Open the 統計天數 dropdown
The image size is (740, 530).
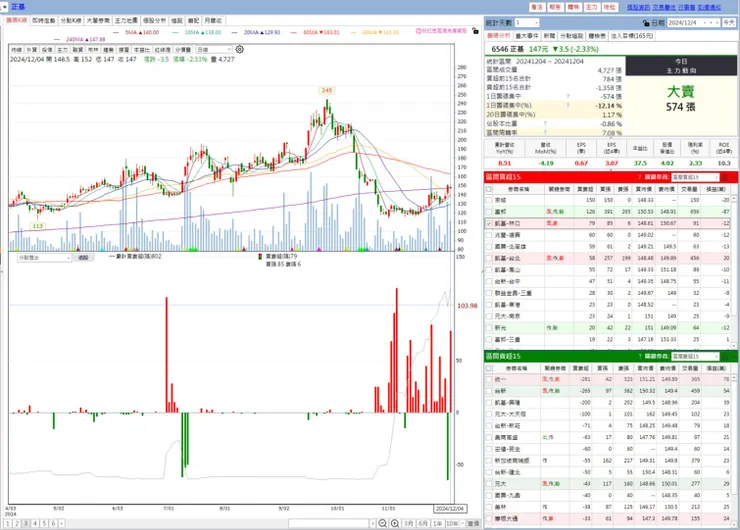pyautogui.click(x=527, y=23)
